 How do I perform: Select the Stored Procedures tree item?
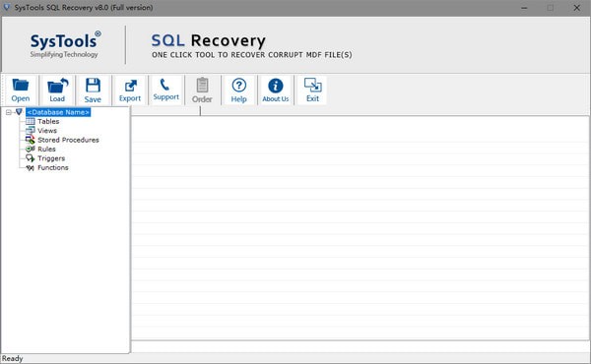pyautogui.click(x=68, y=140)
